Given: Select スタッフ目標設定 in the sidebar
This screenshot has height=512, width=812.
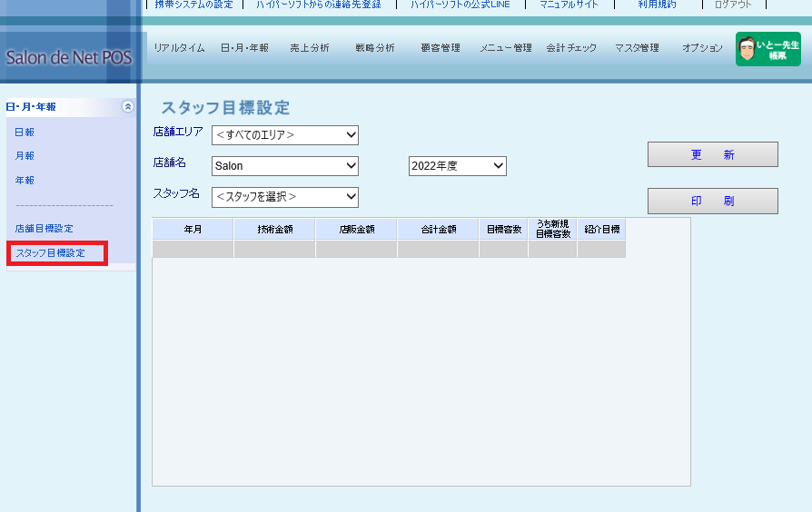Looking at the screenshot, I should click(x=50, y=253).
